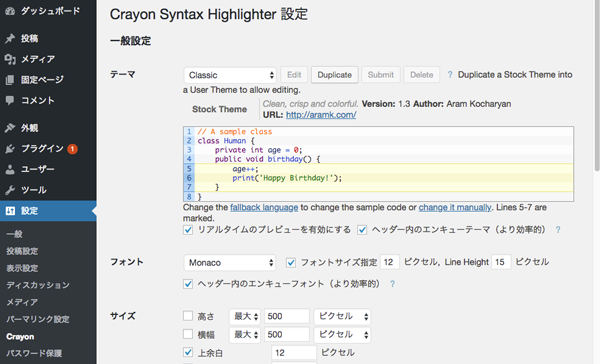Open the height ピクセル unit dropdown
600x364 pixels.
click(x=342, y=316)
